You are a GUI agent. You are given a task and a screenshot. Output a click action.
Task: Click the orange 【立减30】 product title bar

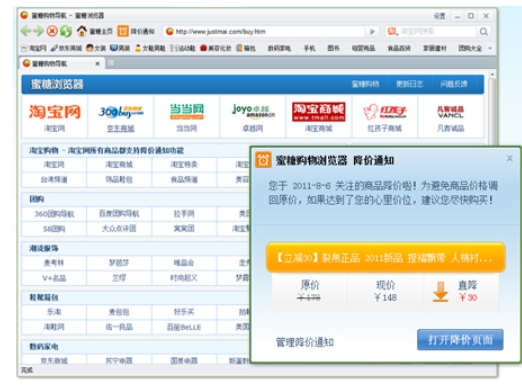tap(385, 258)
